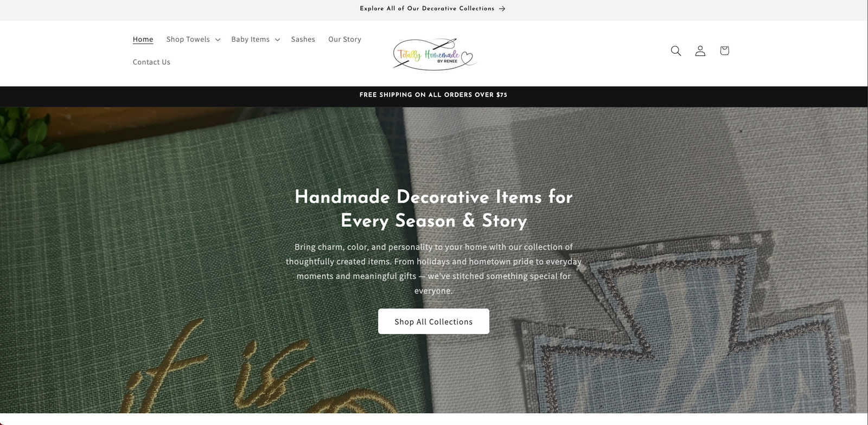868x425 pixels.
Task: Open the Sashes page
Action: (x=303, y=39)
